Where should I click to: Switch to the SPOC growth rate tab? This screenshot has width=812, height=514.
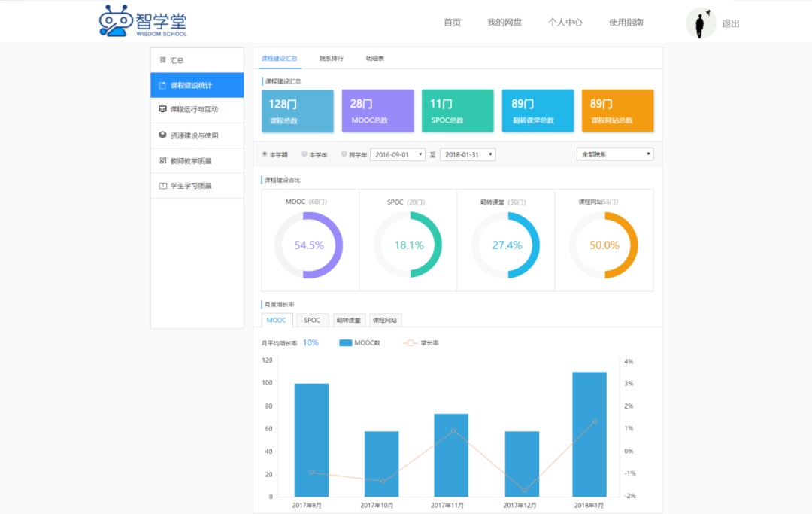[312, 320]
